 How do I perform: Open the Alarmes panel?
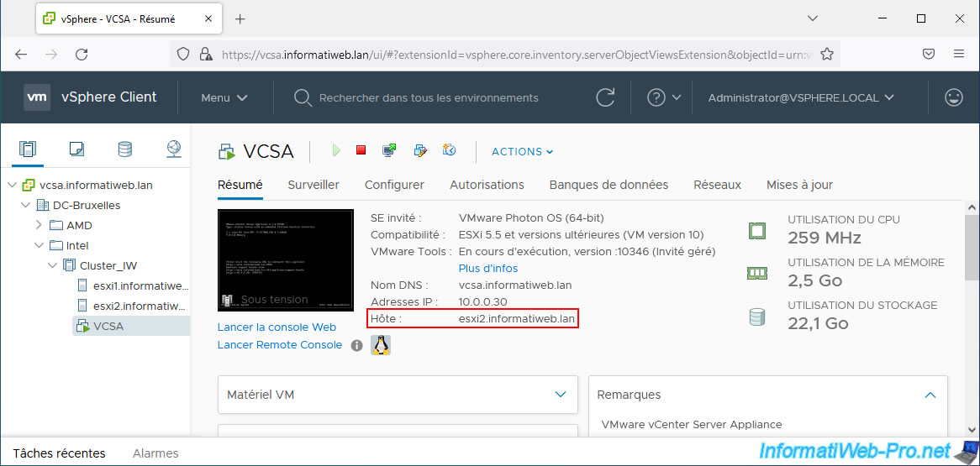click(155, 453)
